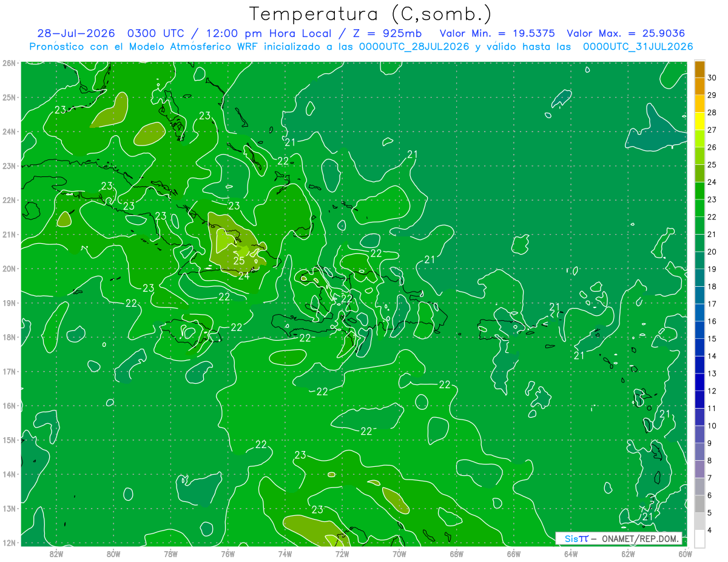Click the 72W longitude axis label

[x=342, y=554]
